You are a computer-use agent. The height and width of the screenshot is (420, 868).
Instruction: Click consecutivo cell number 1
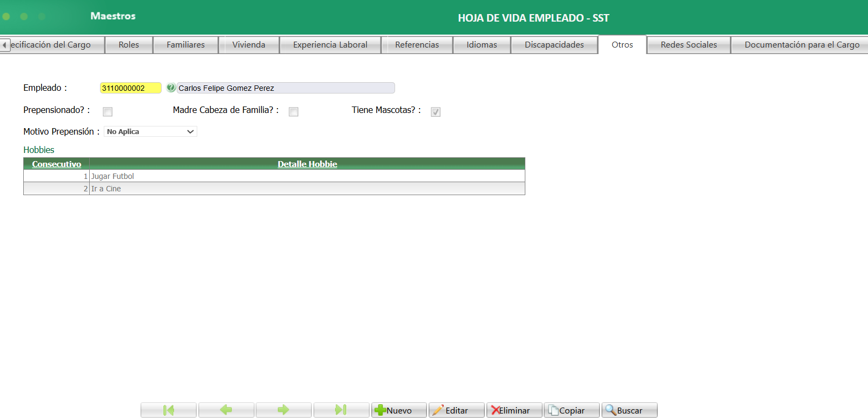pos(57,176)
